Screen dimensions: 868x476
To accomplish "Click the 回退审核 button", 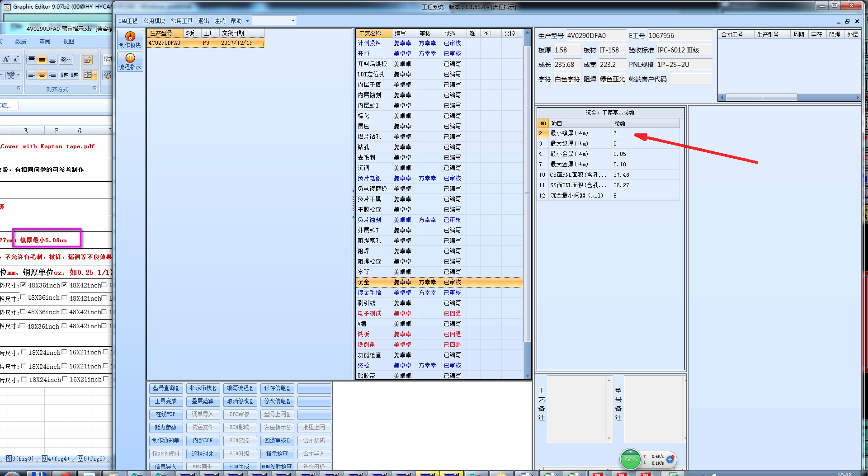I will [x=278, y=440].
